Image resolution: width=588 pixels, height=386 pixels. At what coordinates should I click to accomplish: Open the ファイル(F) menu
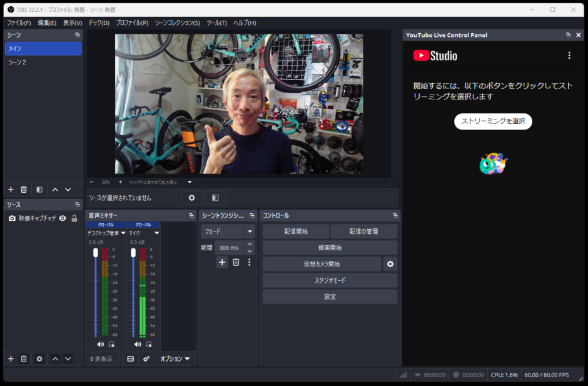click(19, 23)
